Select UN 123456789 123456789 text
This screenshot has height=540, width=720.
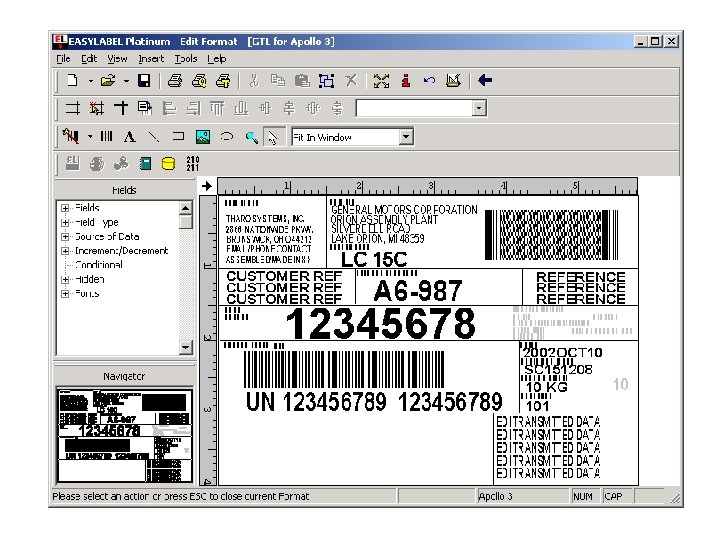click(x=374, y=402)
